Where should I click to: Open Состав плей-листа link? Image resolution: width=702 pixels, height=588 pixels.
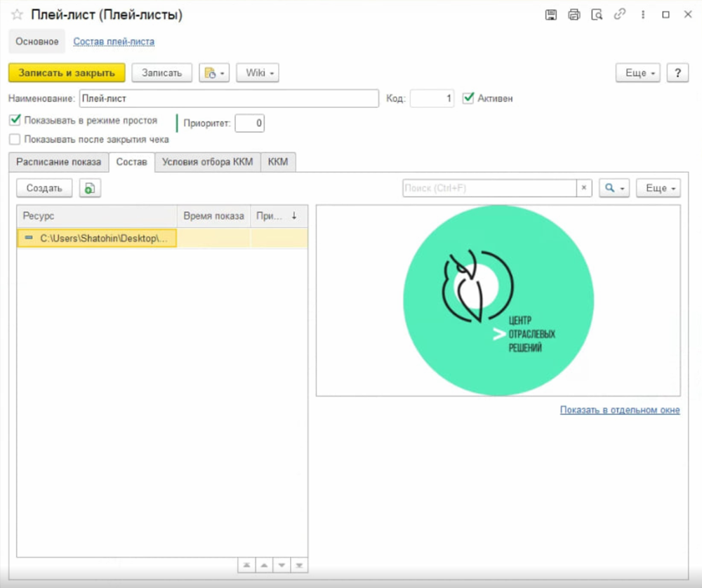click(114, 41)
